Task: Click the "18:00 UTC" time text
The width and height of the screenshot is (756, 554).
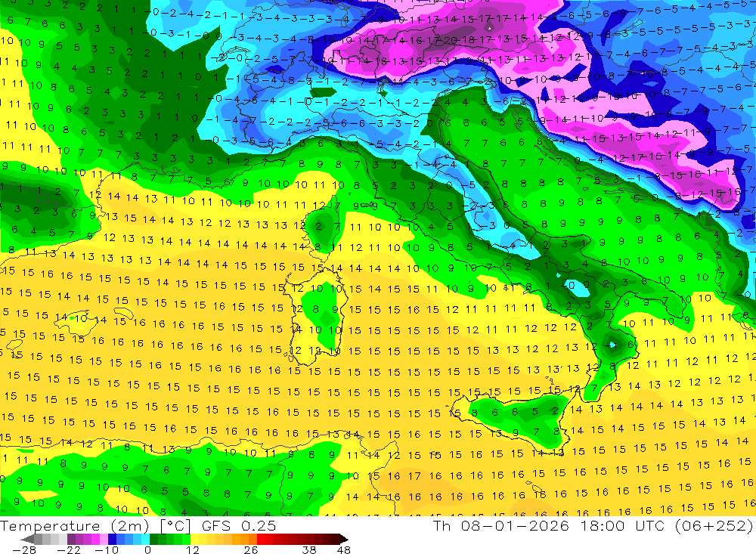Action: tap(623, 525)
